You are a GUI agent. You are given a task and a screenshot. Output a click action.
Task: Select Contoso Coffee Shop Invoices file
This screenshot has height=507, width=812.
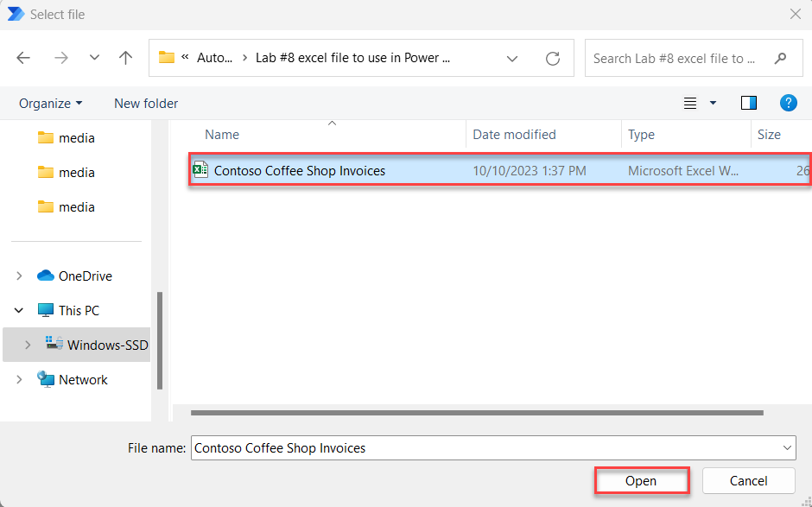click(500, 171)
